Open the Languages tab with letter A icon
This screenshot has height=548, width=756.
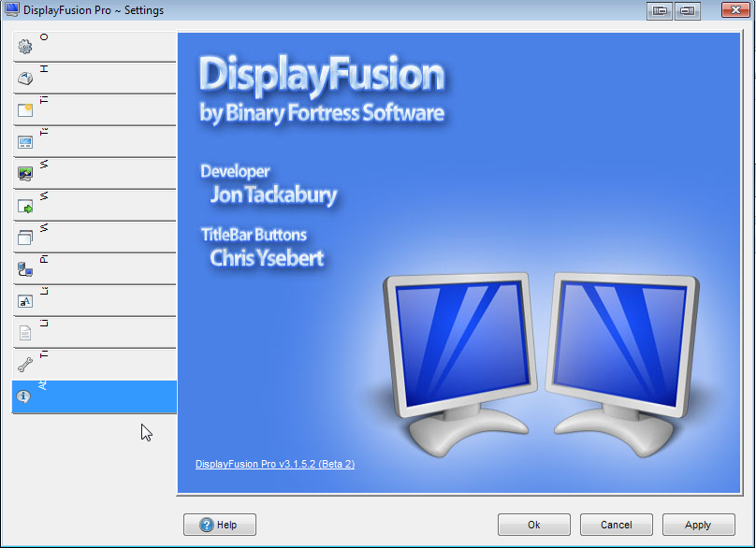click(x=94, y=301)
